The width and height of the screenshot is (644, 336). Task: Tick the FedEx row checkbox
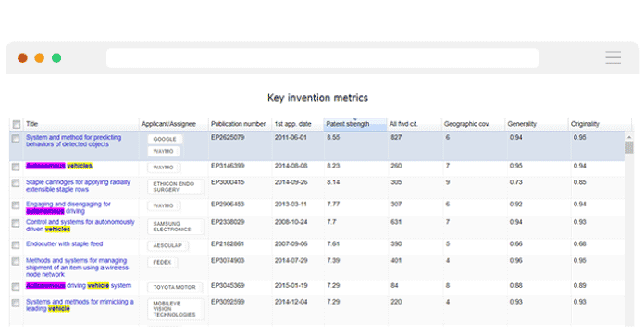pos(16,261)
